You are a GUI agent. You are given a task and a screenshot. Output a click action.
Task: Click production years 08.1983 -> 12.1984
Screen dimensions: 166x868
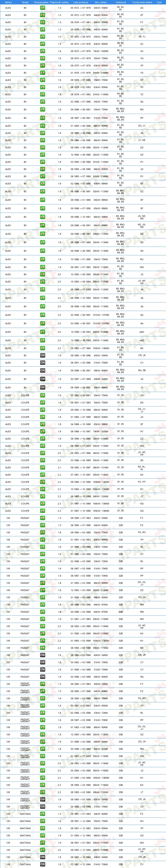coord(80,850)
